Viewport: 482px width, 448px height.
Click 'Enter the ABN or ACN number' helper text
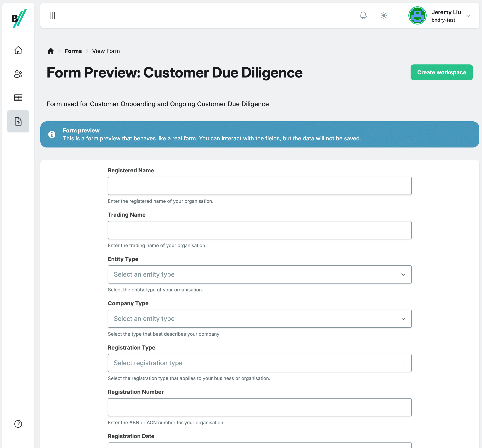[165, 422]
